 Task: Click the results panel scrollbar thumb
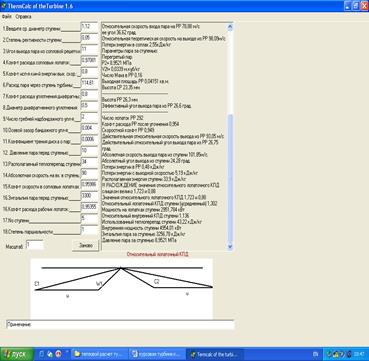click(x=230, y=179)
